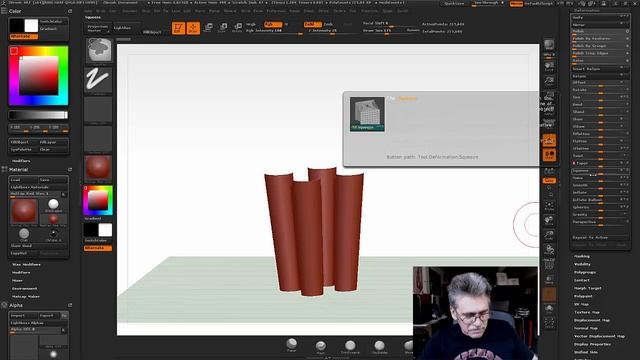
Task: Click the Rotate view icon on right shelf
Action: (x=549, y=249)
